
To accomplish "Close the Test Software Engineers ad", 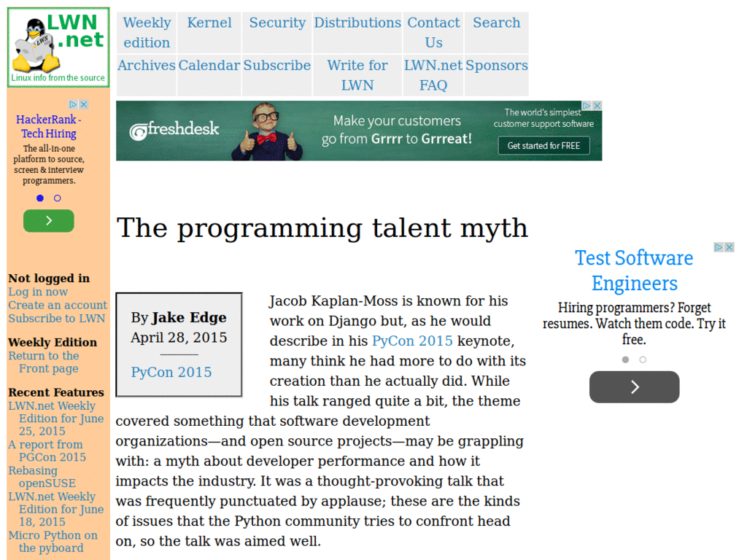I will (729, 247).
